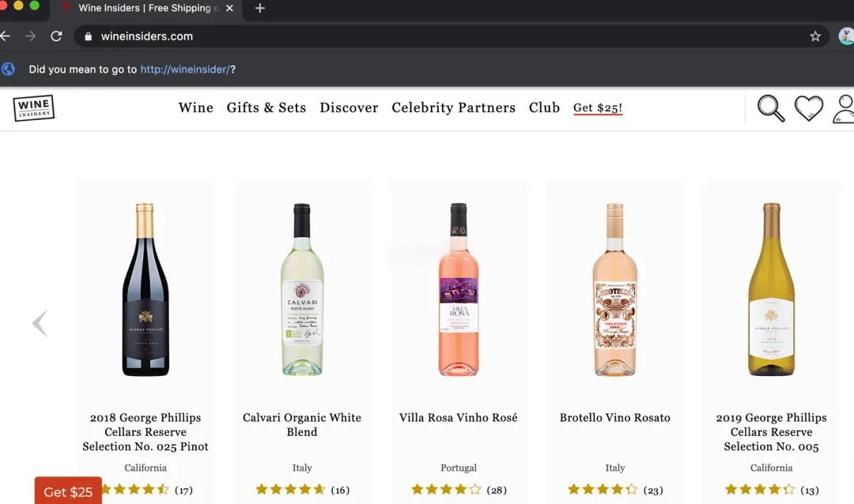Click the red Get $25 button
Image resolution: width=854 pixels, height=504 pixels.
click(68, 491)
